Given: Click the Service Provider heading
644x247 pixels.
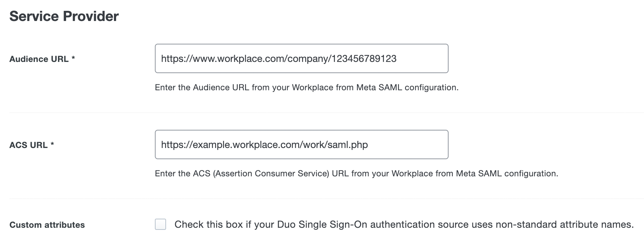Looking at the screenshot, I should coord(64,15).
